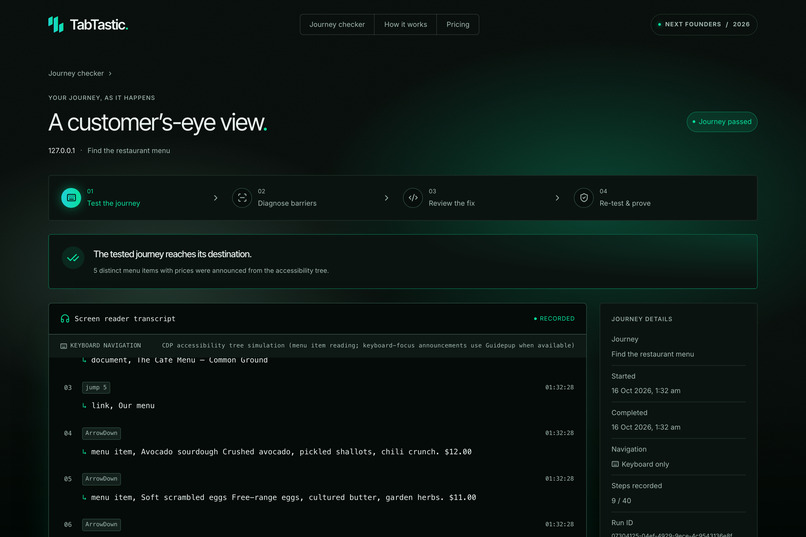
Task: Click the chevron after Diagnose barriers
Action: pos(387,198)
